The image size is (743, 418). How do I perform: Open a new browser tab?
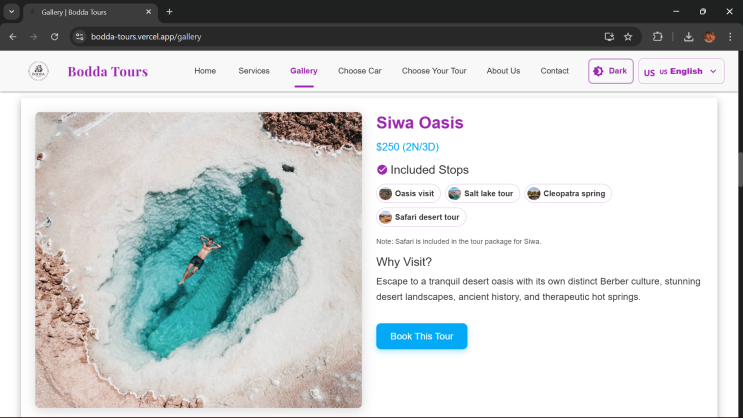coord(169,12)
